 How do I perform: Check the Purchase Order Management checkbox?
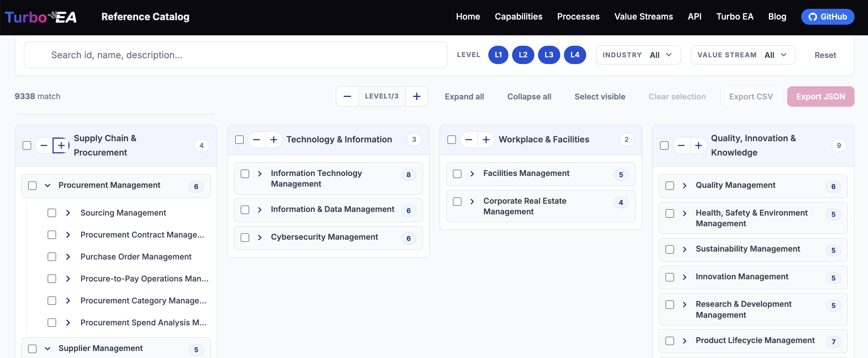click(x=52, y=257)
